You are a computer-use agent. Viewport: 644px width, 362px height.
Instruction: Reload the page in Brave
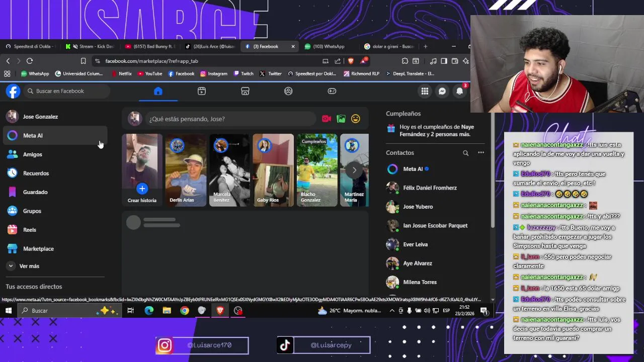click(30, 61)
